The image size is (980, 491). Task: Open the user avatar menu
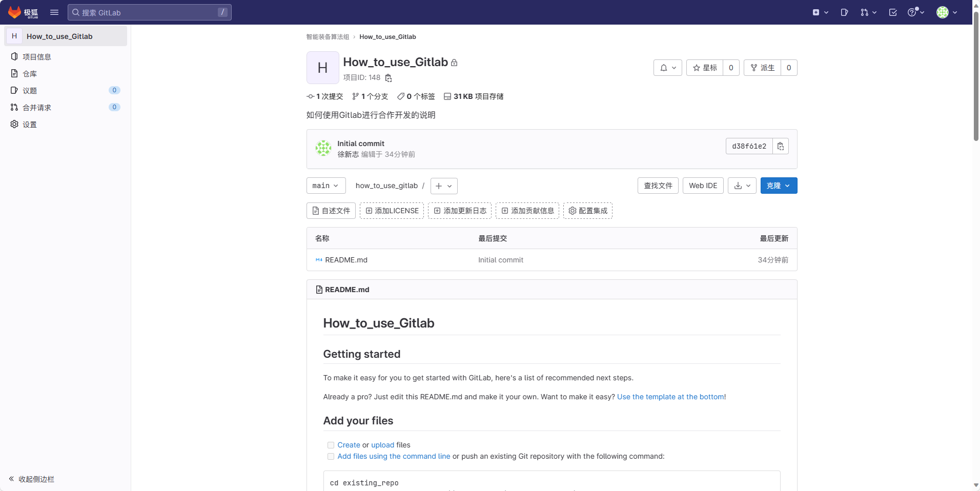click(947, 12)
